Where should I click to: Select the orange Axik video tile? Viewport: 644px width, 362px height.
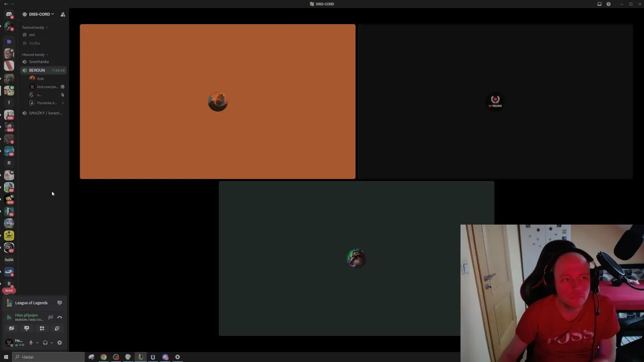pyautogui.click(x=217, y=102)
